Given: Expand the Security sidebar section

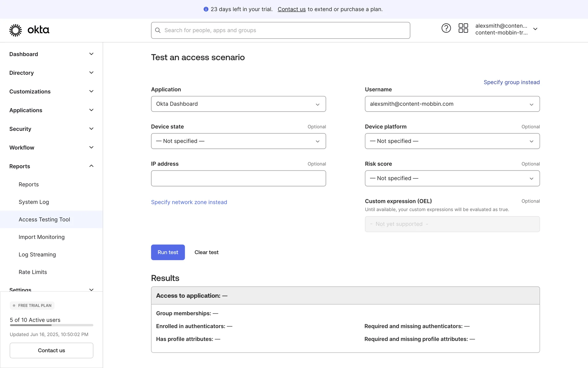Looking at the screenshot, I should point(91,129).
